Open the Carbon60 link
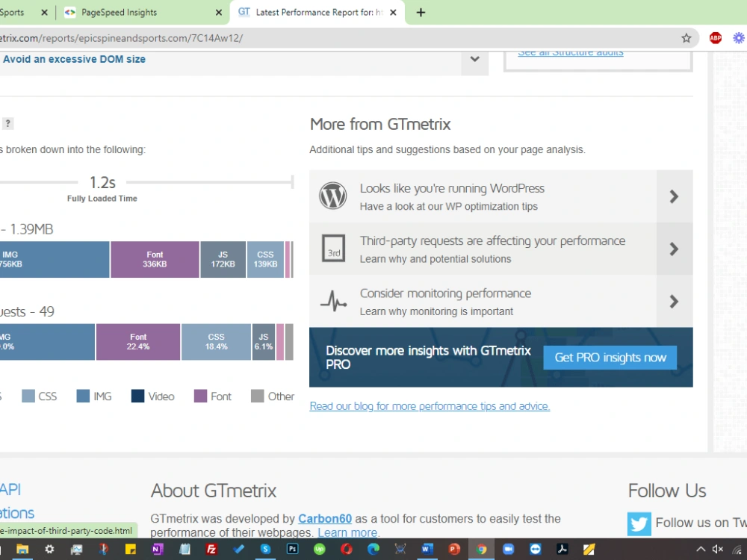The width and height of the screenshot is (747, 560). click(x=325, y=519)
